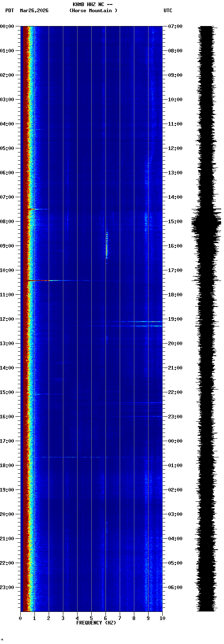Viewport: 224px width, 644px height.
Task: Click the UTC '06:00' time label
Action: coord(175,587)
